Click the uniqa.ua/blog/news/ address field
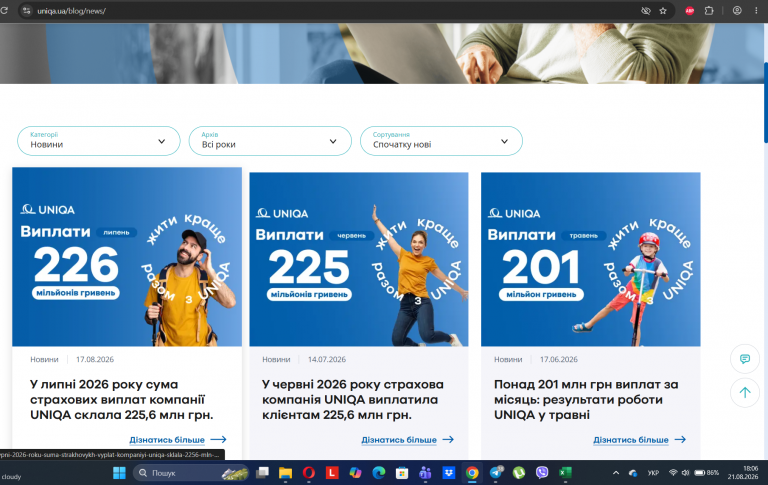Viewport: 768px width, 485px height. [72, 11]
